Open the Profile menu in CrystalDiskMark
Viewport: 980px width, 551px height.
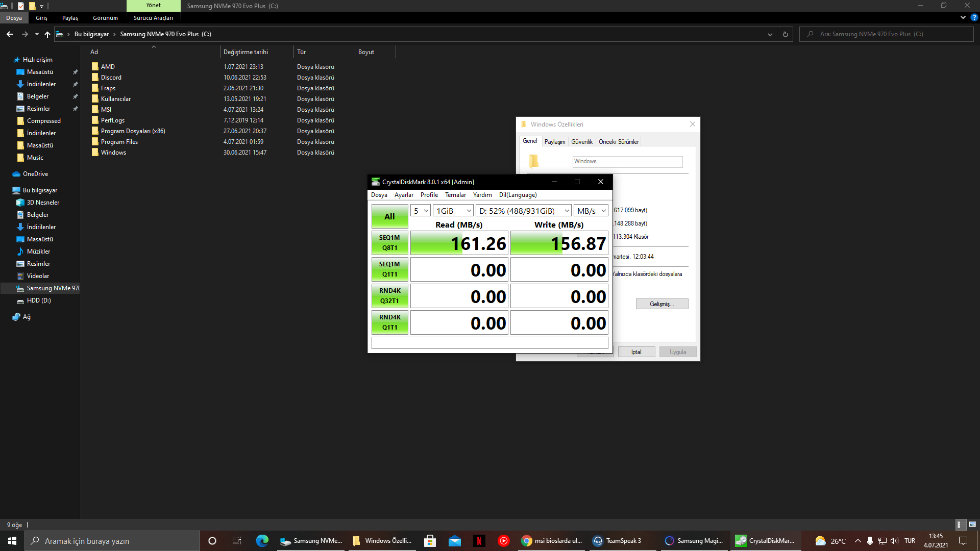(429, 195)
